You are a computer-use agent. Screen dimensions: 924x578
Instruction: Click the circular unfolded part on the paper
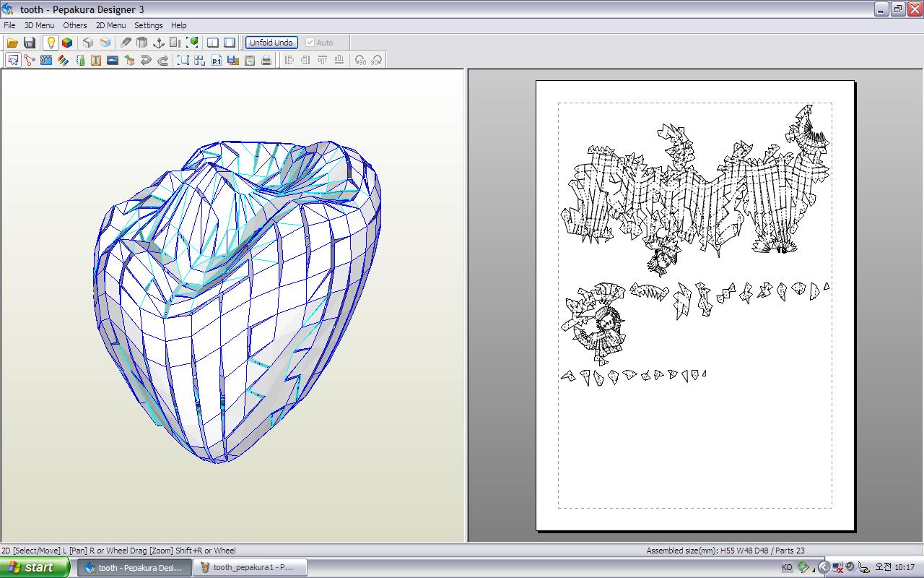[x=593, y=322]
